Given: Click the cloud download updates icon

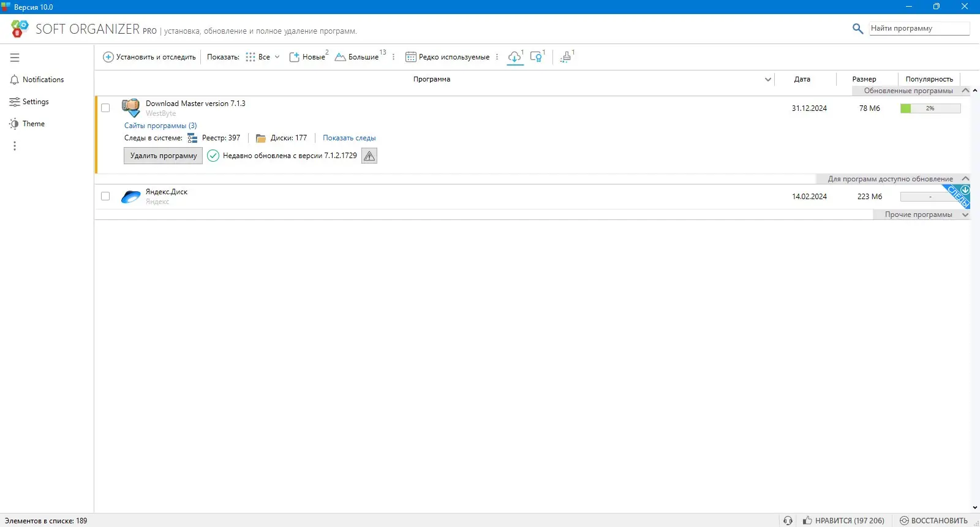Looking at the screenshot, I should [515, 57].
